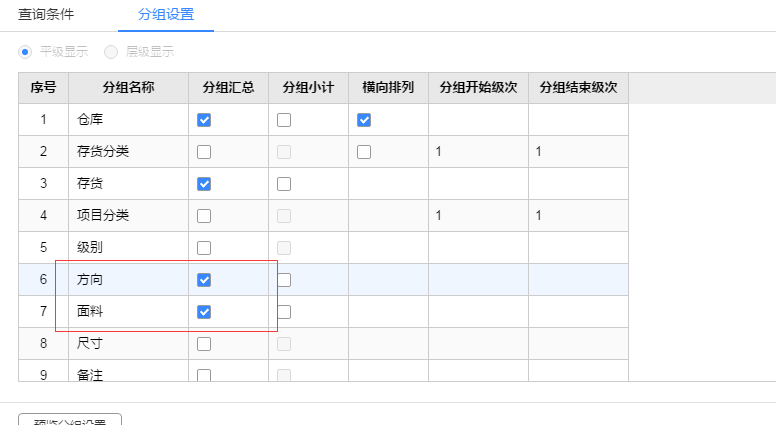Switch to the 查询条件 tab
Image resolution: width=776 pixels, height=425 pixels.
[x=46, y=15]
